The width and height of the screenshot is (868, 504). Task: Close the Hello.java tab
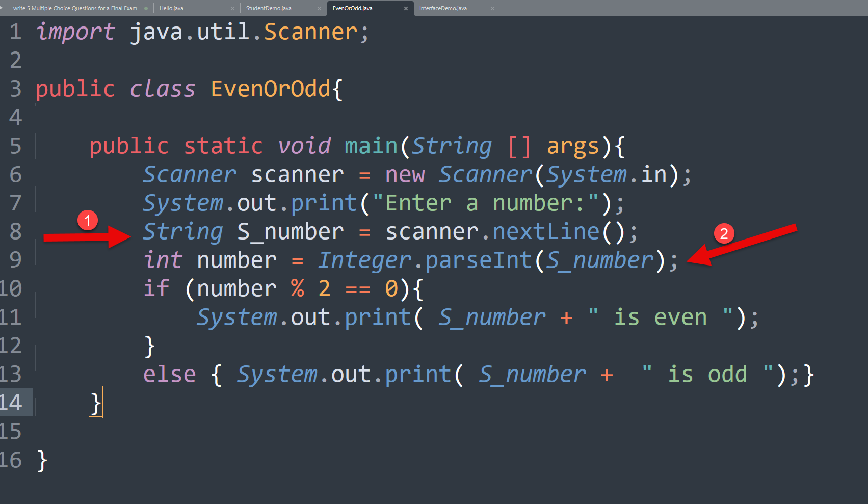click(232, 8)
